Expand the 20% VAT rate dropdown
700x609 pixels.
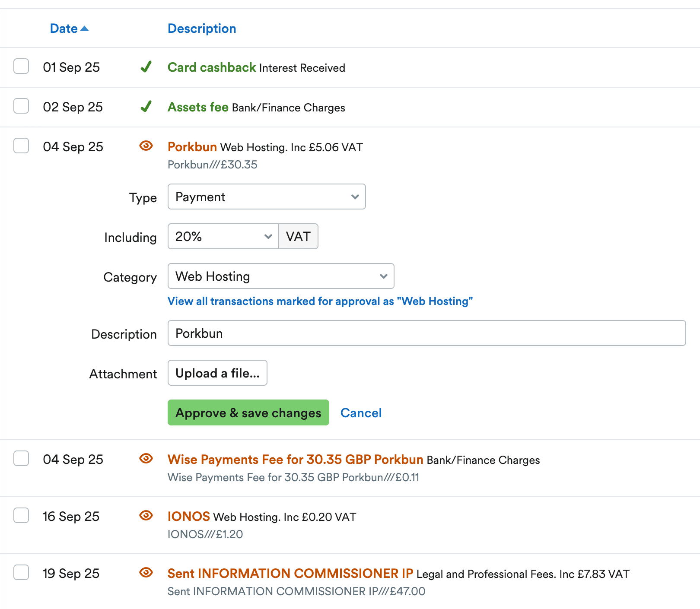click(x=223, y=237)
